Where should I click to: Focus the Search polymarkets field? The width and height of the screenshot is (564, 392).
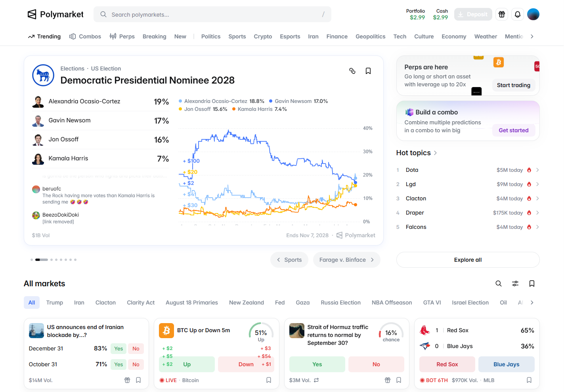click(x=212, y=14)
